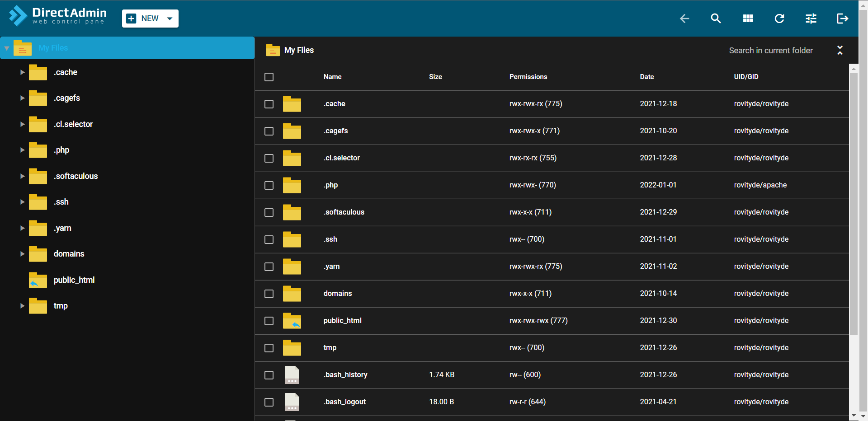868x421 pixels.
Task: Click the public_html symlink folder icon in list
Action: (292, 321)
